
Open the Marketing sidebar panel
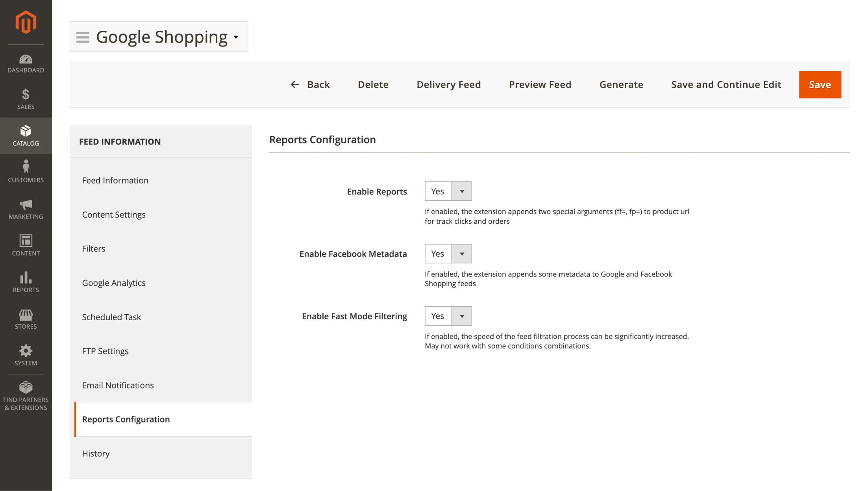[26, 208]
